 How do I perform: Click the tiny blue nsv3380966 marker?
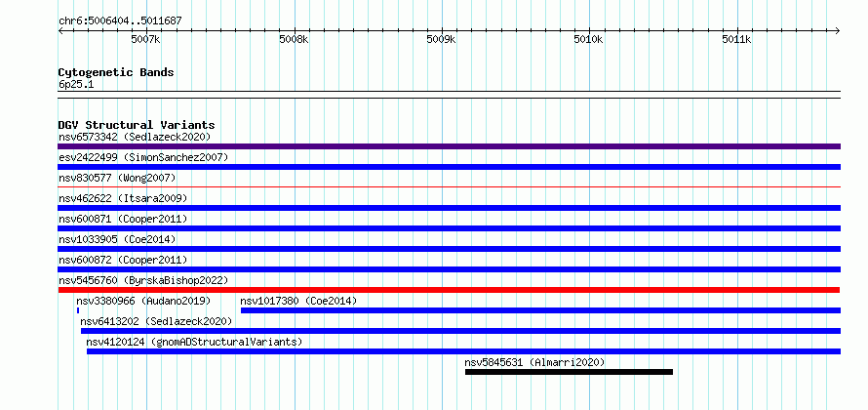point(78,310)
